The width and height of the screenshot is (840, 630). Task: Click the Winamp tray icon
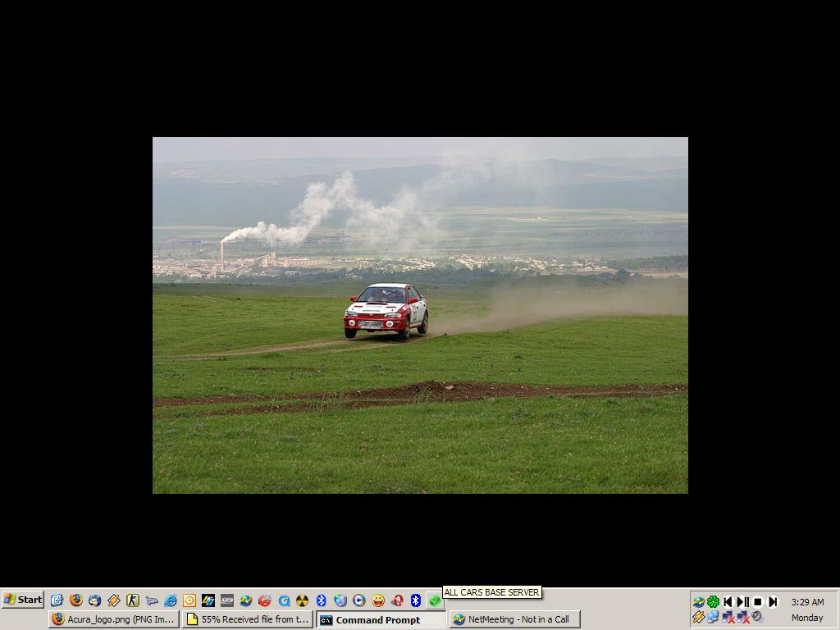click(698, 617)
